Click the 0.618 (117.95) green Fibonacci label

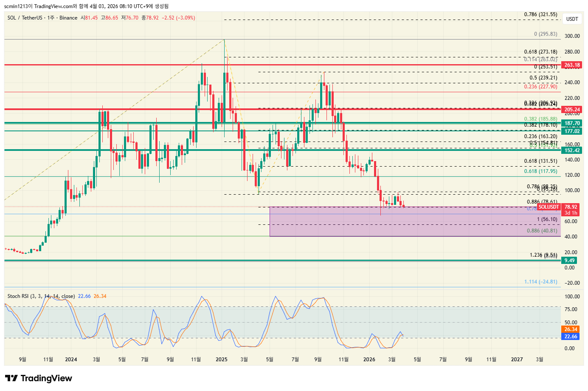(540, 171)
